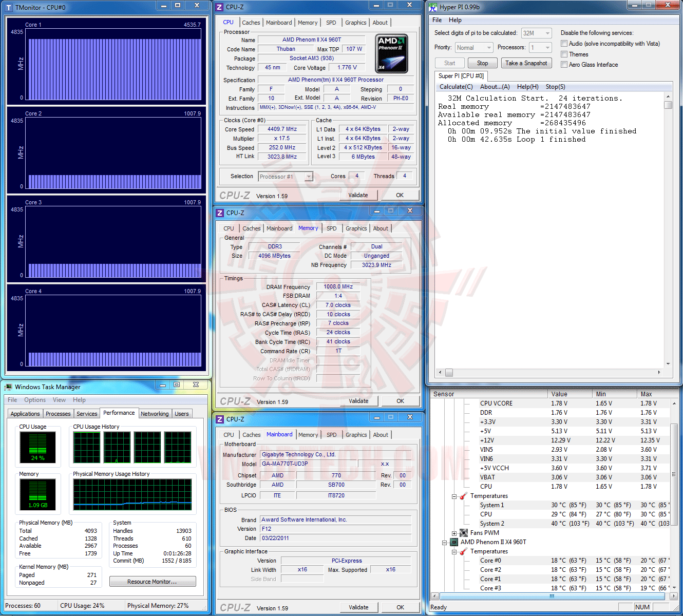Click the Max column header

[x=657, y=394]
